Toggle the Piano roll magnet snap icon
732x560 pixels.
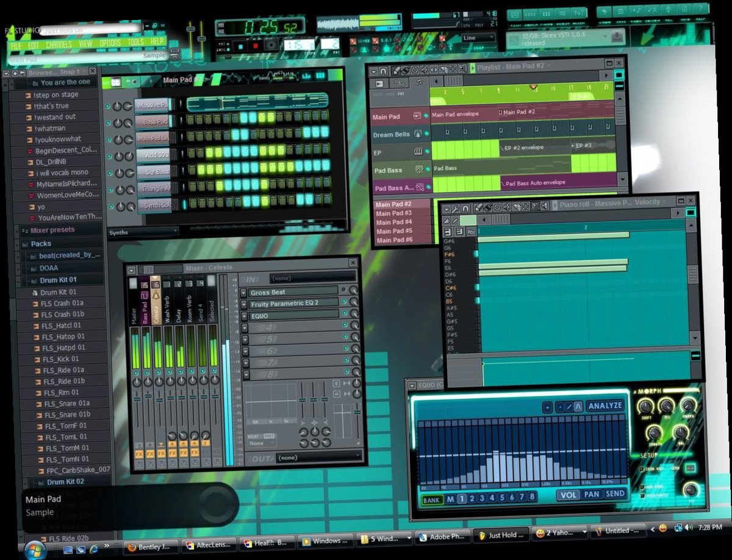466,209
